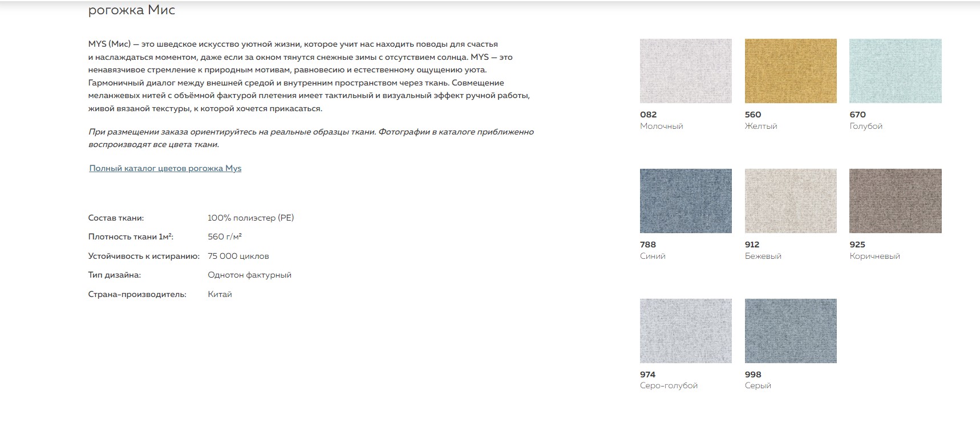Select the 082 Молочный fabric swatch
The image size is (980, 423).
pos(686,71)
